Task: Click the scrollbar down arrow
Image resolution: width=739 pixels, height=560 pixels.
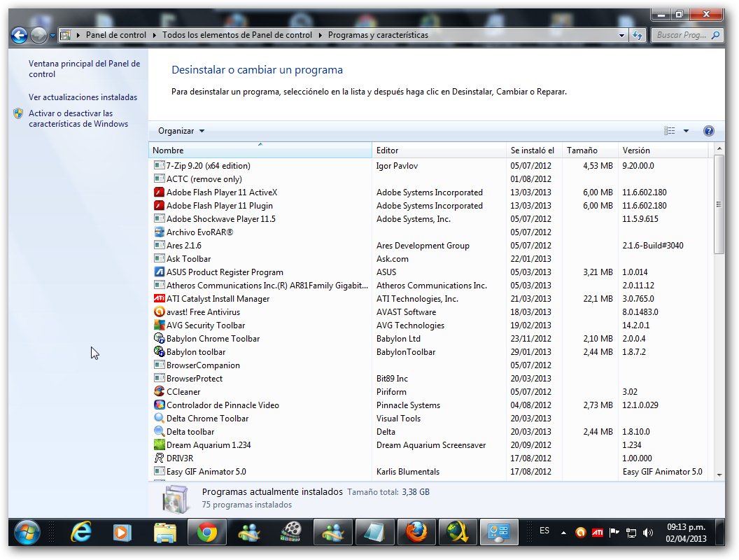Action: [719, 475]
